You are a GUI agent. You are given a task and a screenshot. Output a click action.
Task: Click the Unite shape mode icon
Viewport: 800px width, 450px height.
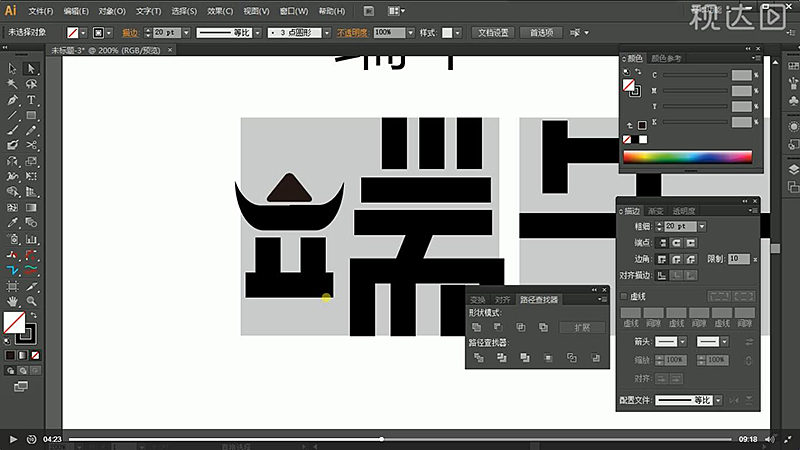tap(477, 327)
